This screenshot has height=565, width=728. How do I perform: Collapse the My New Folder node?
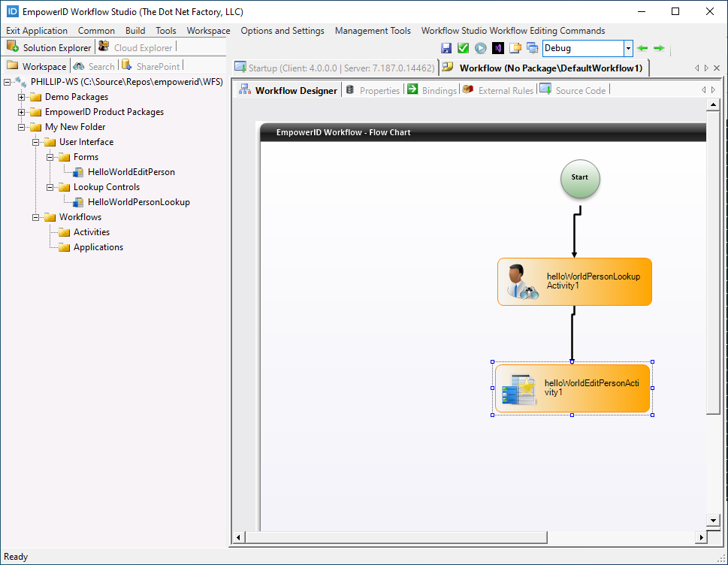tap(22, 127)
